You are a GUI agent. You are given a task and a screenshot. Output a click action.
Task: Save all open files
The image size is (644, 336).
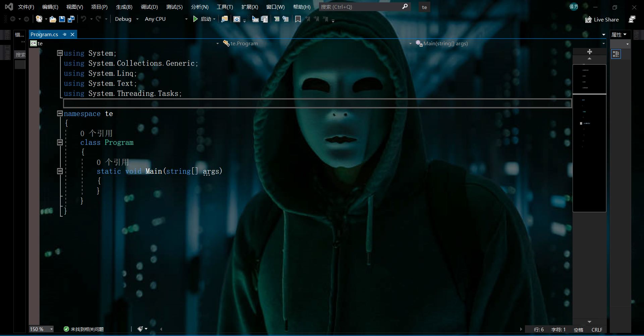(x=71, y=19)
